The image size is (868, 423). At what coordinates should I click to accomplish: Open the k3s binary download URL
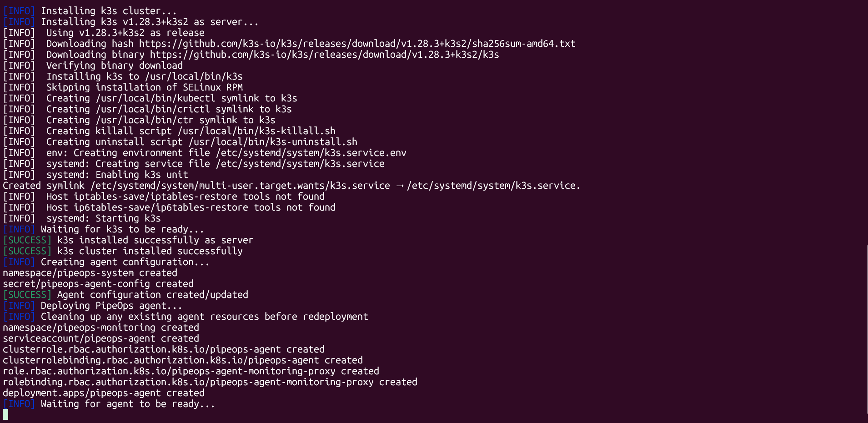pos(324,55)
